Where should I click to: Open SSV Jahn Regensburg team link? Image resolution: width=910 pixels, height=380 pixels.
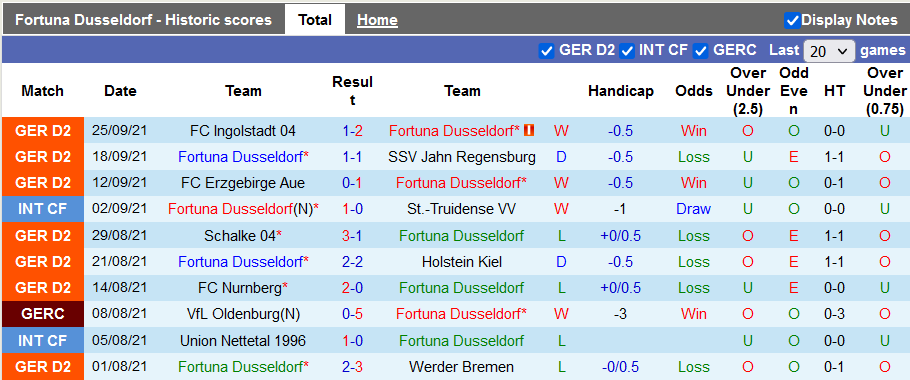pos(463,157)
